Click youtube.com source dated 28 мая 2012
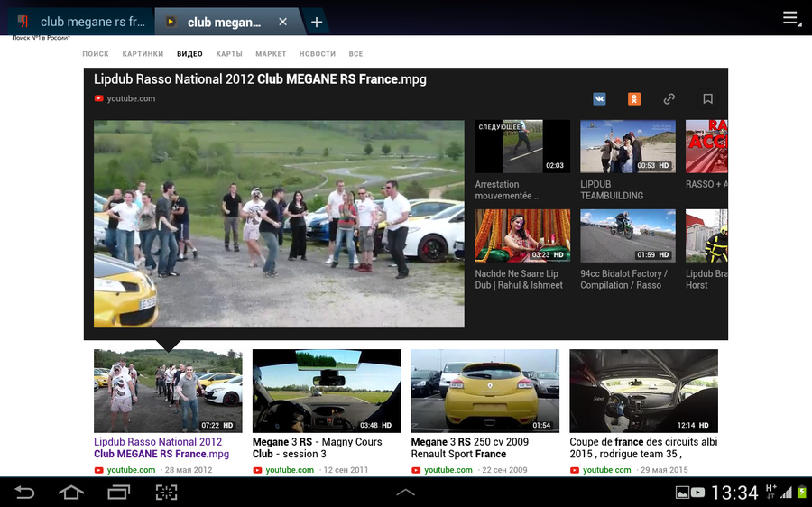This screenshot has width=812, height=507. point(131,470)
